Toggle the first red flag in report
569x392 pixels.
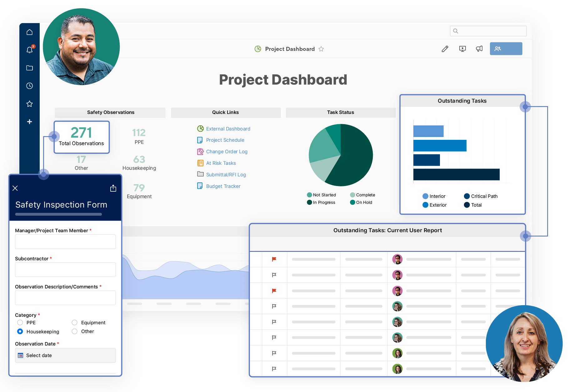(x=274, y=259)
